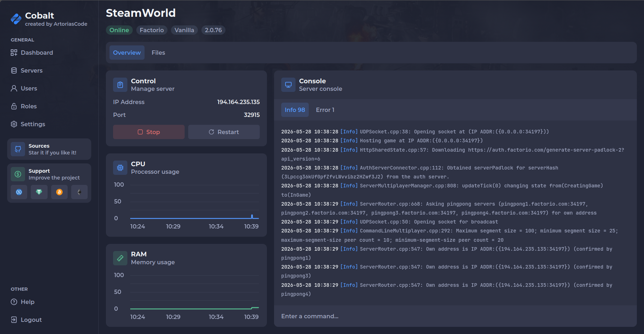The width and height of the screenshot is (644, 334).
Task: Click the CPU spike on the usage graph
Action: (252, 216)
